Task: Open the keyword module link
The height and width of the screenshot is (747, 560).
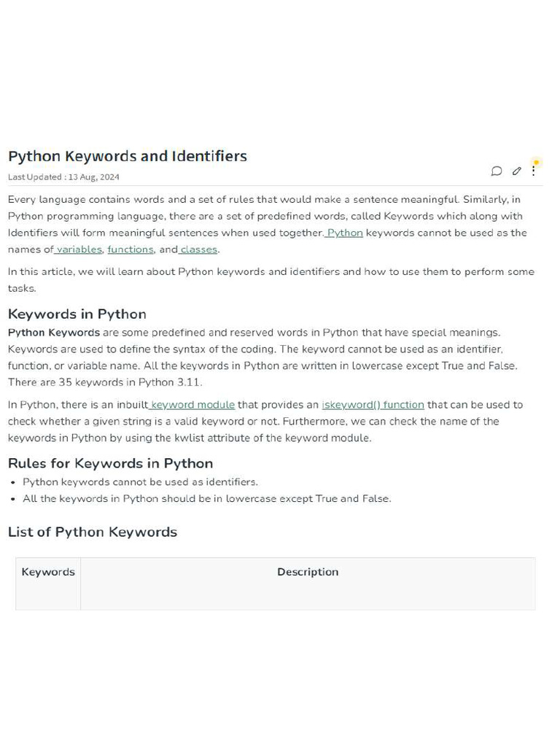Action: pos(192,405)
